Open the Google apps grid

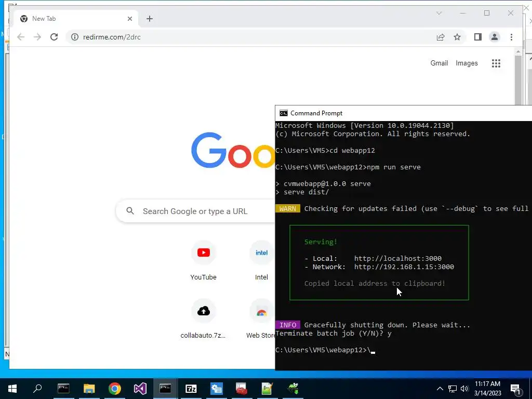pos(496,63)
